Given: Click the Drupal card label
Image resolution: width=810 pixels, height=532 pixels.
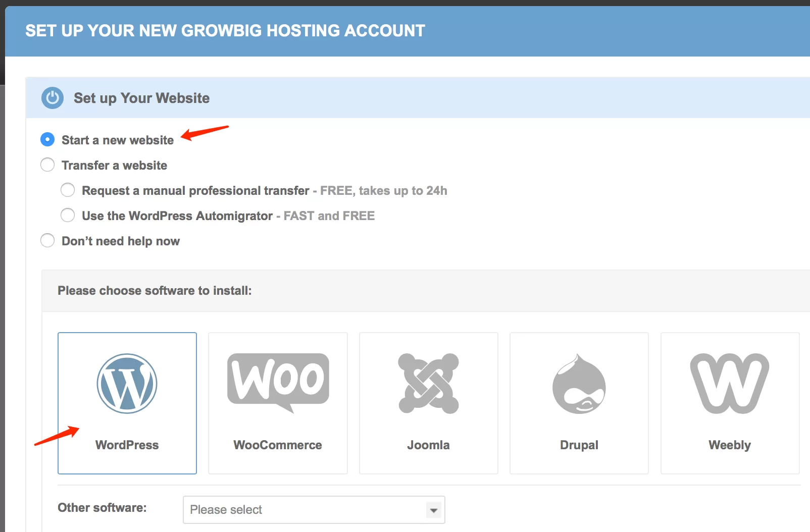Looking at the screenshot, I should point(579,445).
